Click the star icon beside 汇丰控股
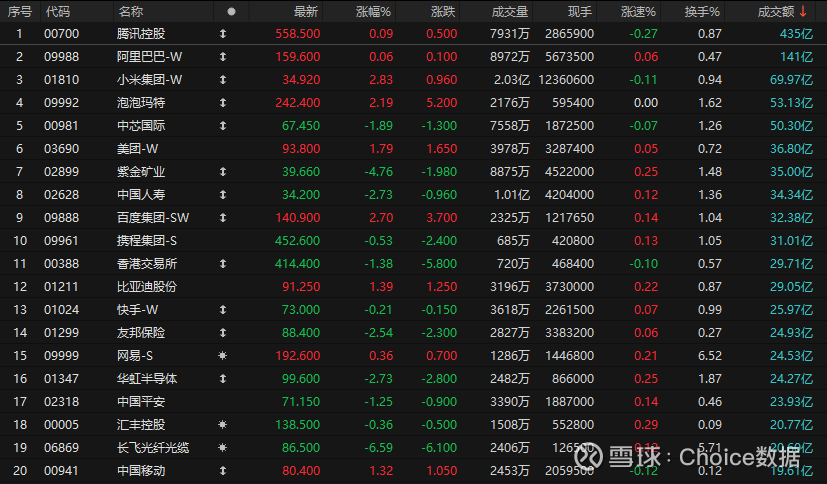This screenshot has height=484, width=827. point(223,424)
